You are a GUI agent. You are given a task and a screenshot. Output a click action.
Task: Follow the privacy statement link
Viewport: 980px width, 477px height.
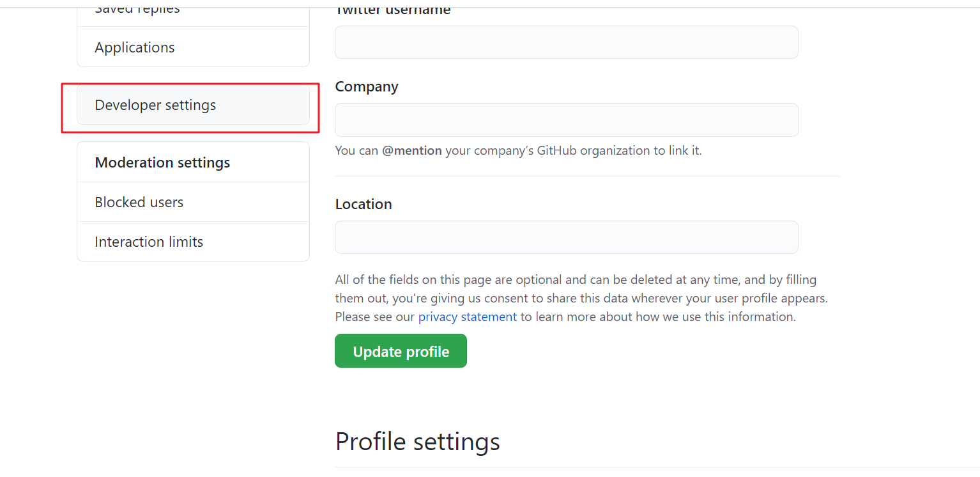pos(468,317)
